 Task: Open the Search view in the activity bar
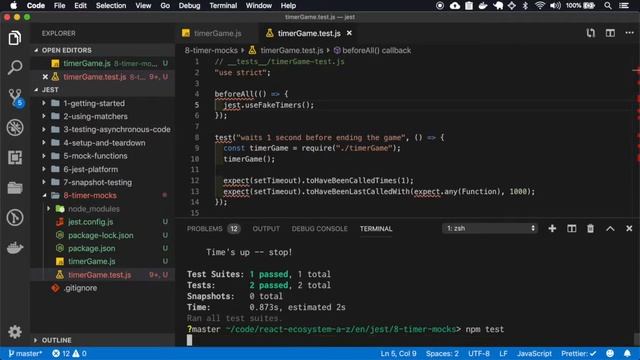click(x=15, y=67)
